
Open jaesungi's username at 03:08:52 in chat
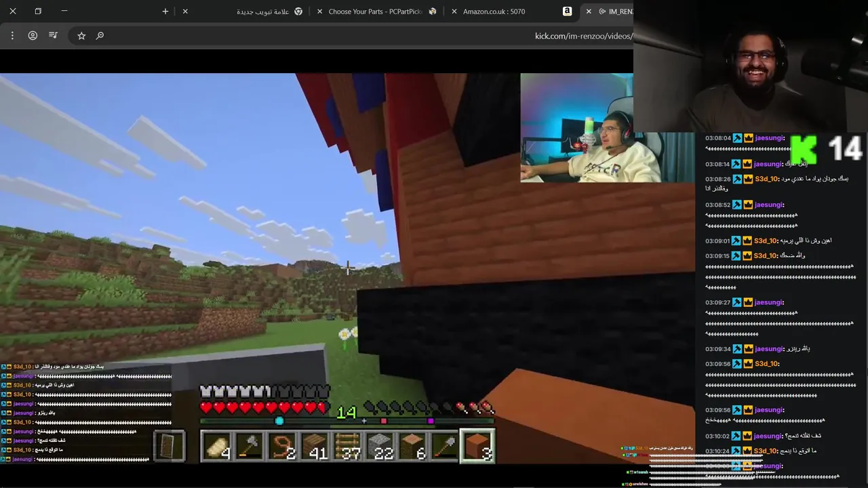click(769, 205)
